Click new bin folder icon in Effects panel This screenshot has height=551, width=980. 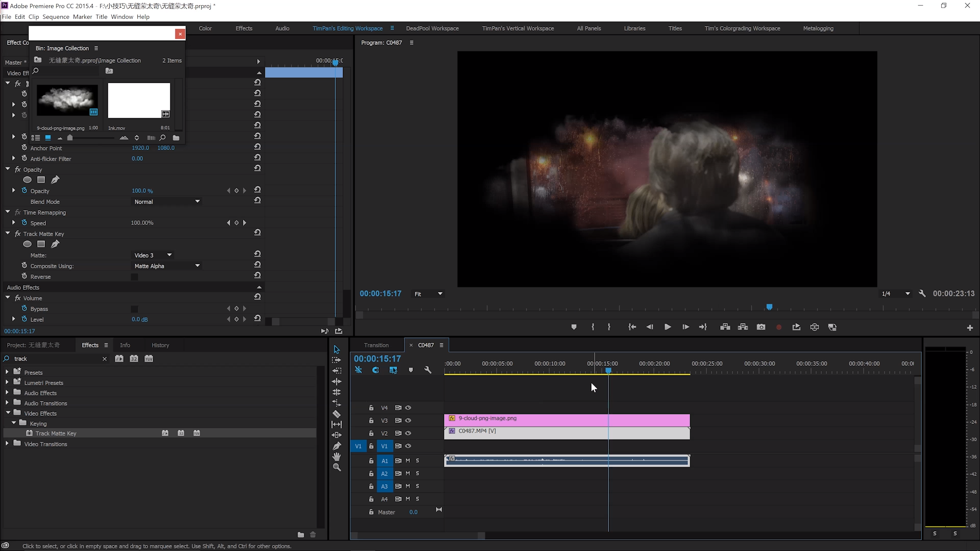coord(301,535)
